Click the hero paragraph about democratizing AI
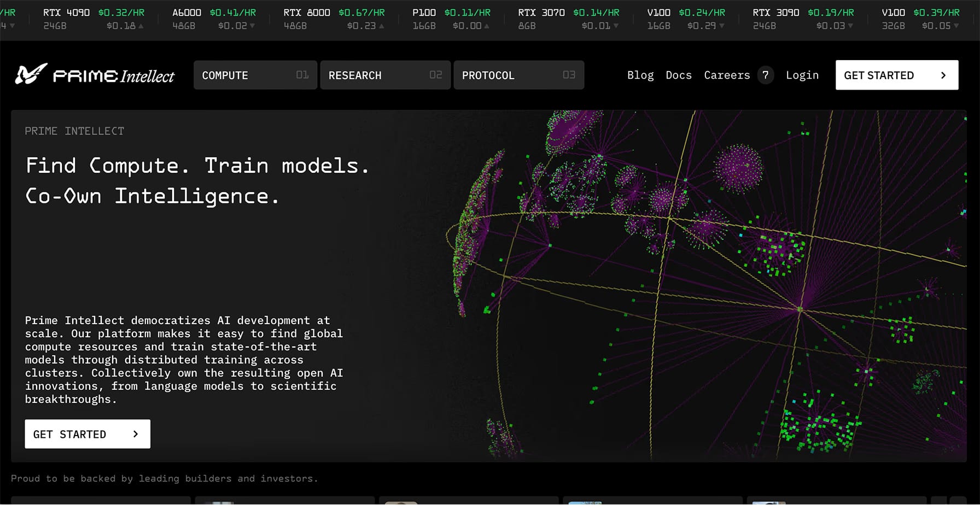 coord(184,360)
